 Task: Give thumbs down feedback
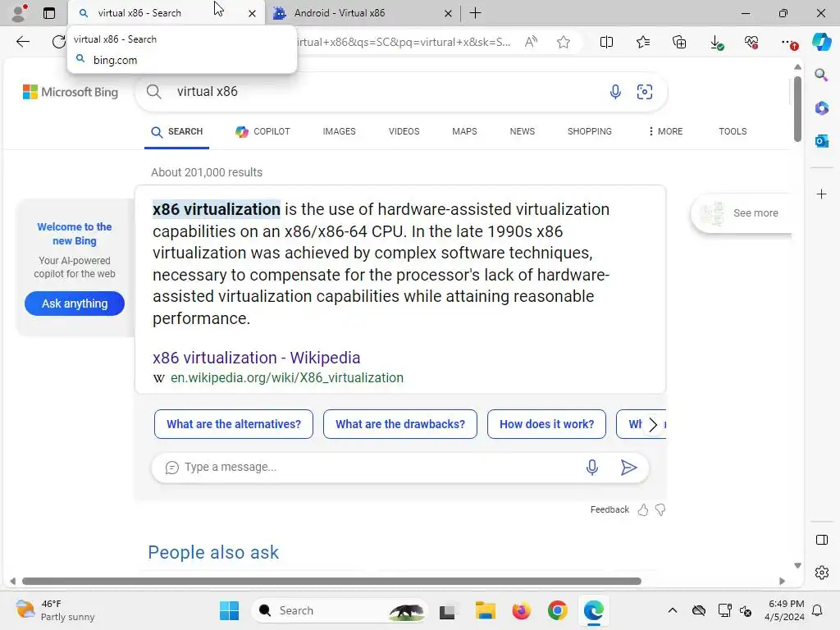(660, 509)
